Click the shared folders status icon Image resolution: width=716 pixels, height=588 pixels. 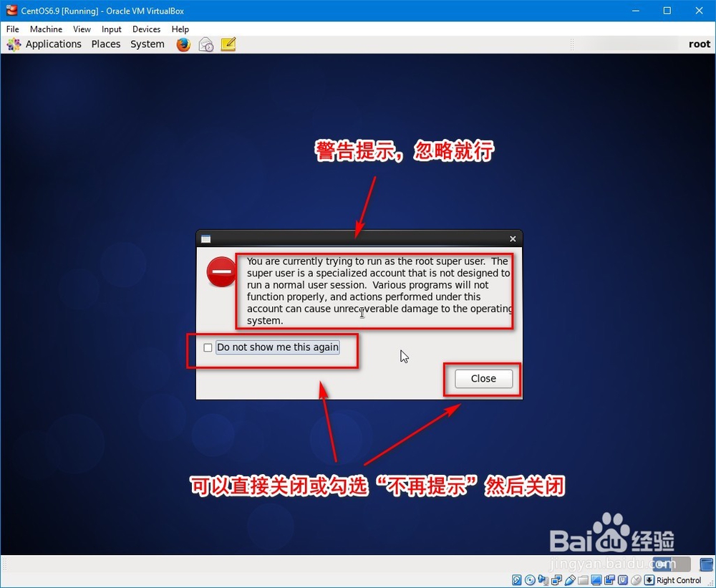point(583,580)
